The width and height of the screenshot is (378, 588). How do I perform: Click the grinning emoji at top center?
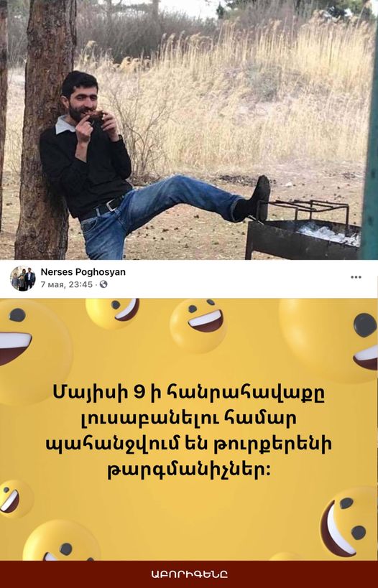pos(198,325)
